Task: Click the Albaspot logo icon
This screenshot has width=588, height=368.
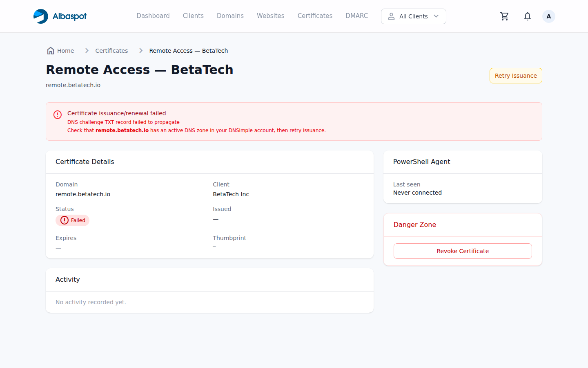Action: tap(40, 16)
